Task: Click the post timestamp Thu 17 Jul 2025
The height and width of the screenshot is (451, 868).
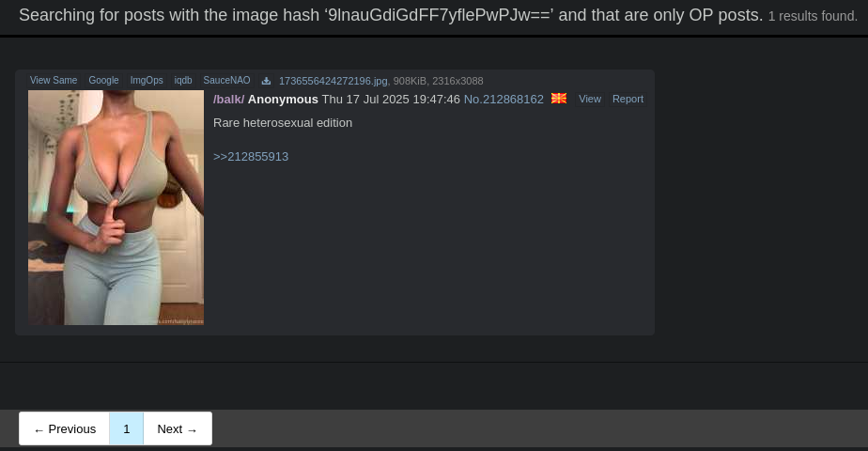Action: [x=391, y=100]
